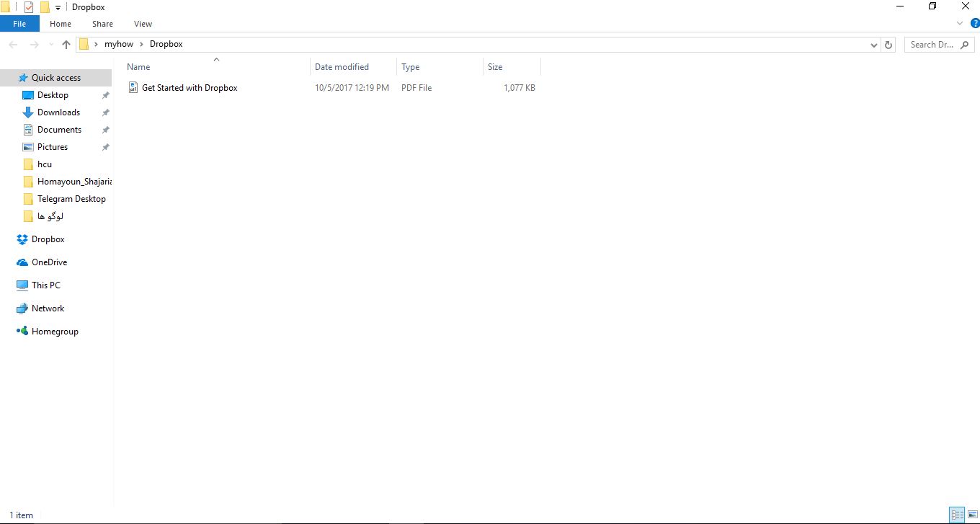Screen dimensions: 980x524
Task: Sort by the Name column header
Action: click(138, 67)
